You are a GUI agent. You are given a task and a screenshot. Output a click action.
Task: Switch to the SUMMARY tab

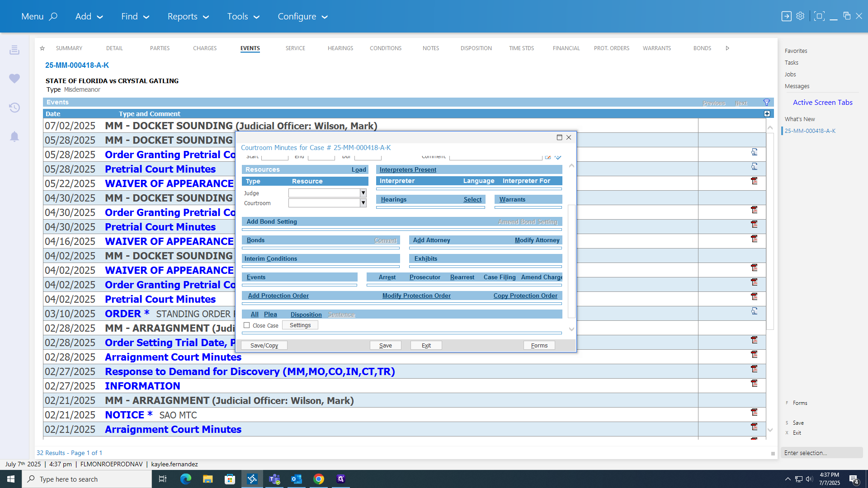(x=69, y=48)
